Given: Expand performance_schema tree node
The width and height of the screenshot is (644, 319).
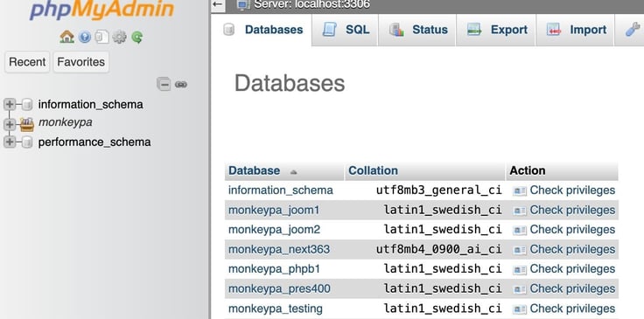Looking at the screenshot, I should tap(10, 142).
